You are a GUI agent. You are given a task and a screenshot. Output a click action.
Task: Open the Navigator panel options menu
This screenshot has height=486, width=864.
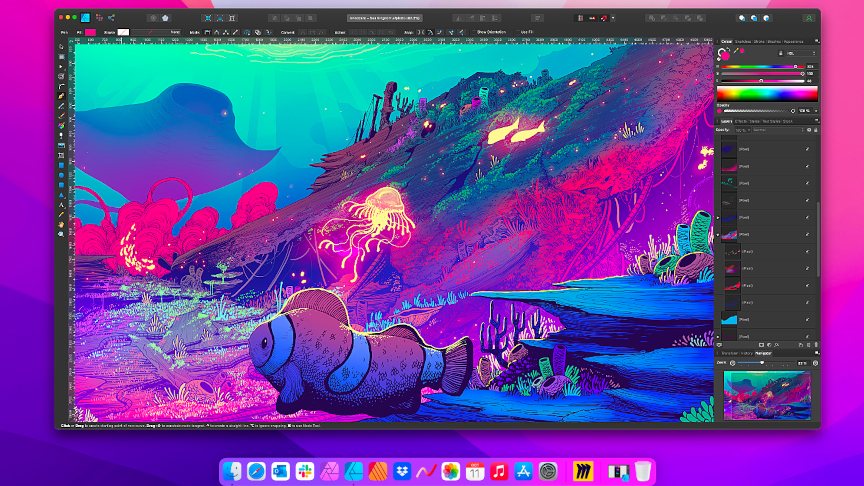tap(817, 353)
